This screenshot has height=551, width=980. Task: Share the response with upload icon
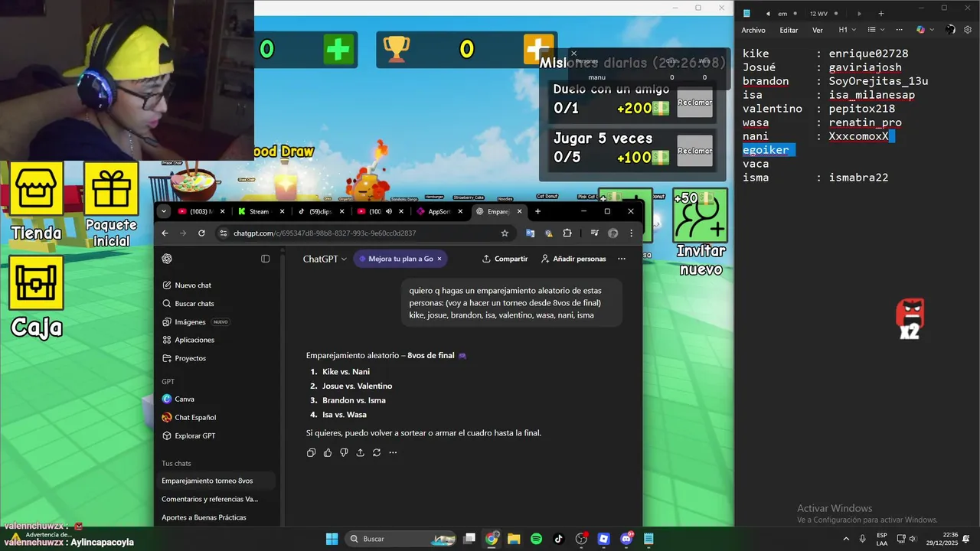point(360,452)
